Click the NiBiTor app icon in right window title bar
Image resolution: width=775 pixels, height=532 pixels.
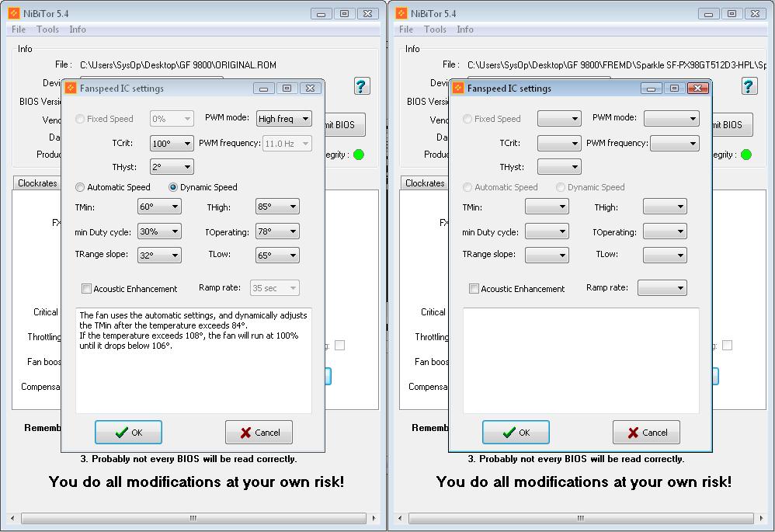(x=401, y=13)
